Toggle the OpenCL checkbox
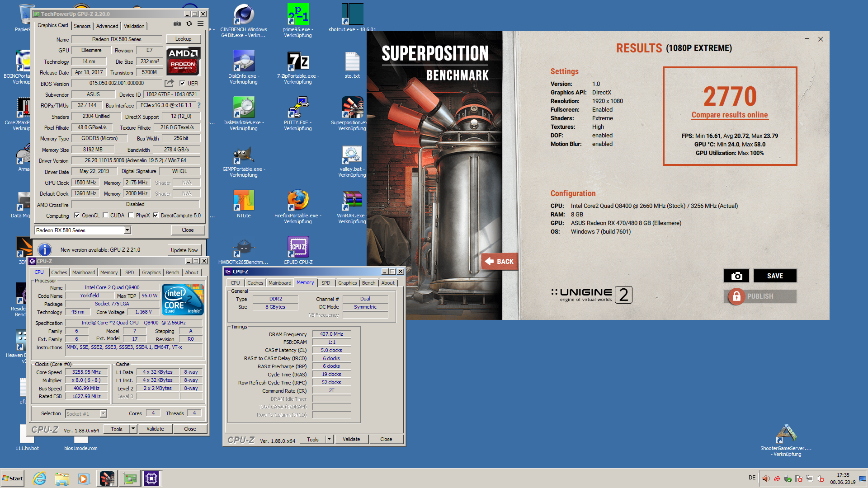The image size is (868, 488). click(x=77, y=216)
